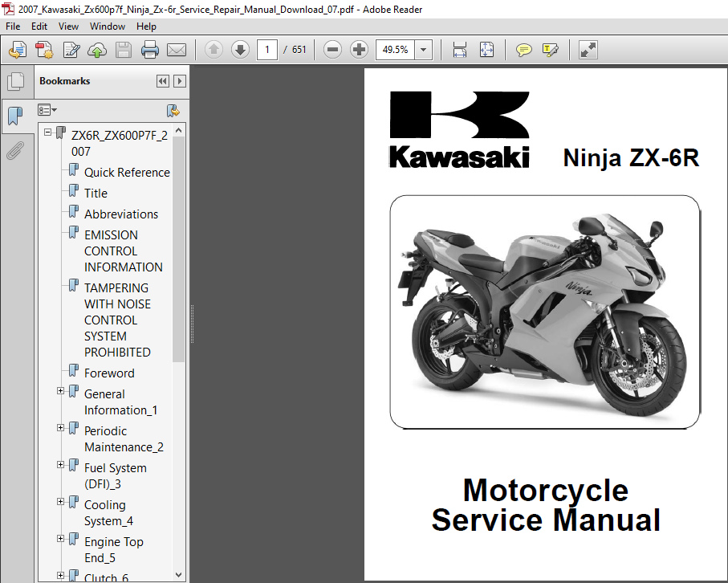Open EMISSION CONTROL INFORMATION bookmark
The height and width of the screenshot is (583, 728).
click(124, 251)
